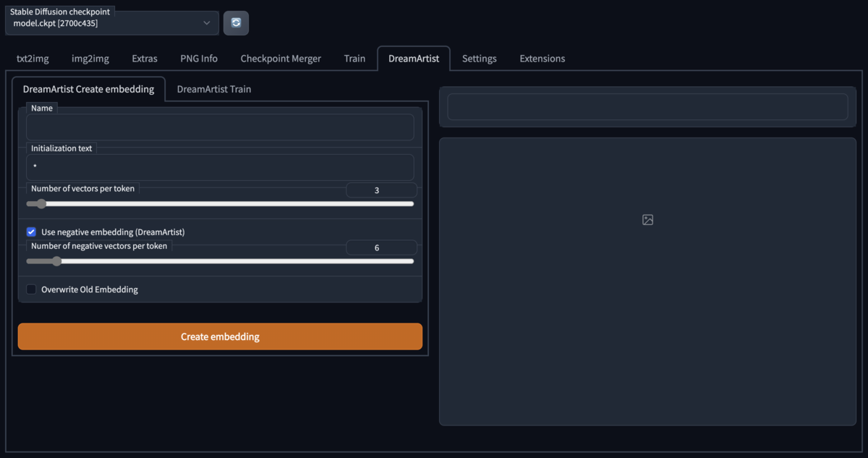Enable Overwrite Old Embedding checkbox

[x=31, y=289]
